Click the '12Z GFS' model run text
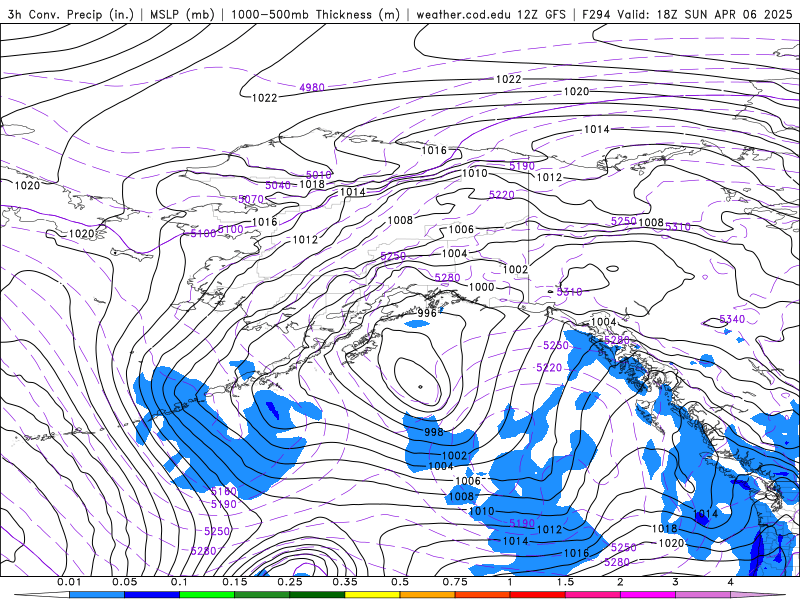This screenshot has width=800, height=600. [541, 14]
